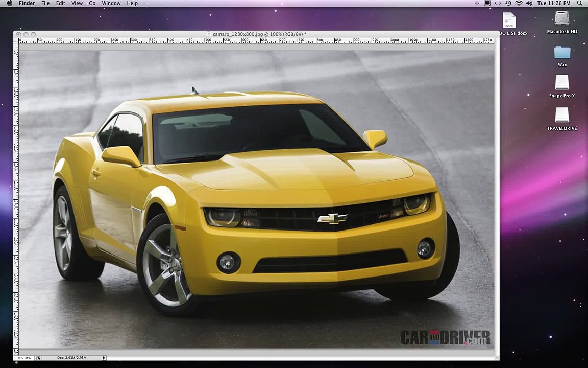
Task: Close the camaro image window
Action: pyautogui.click(x=18, y=34)
